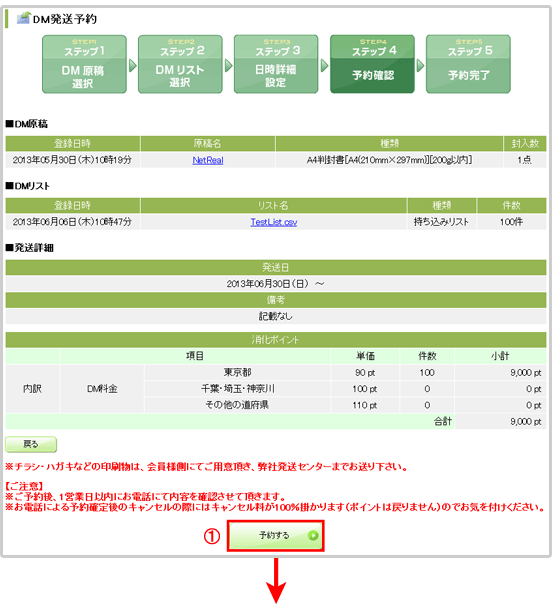Click the 合計 9,000 pt total cell

coord(500,421)
